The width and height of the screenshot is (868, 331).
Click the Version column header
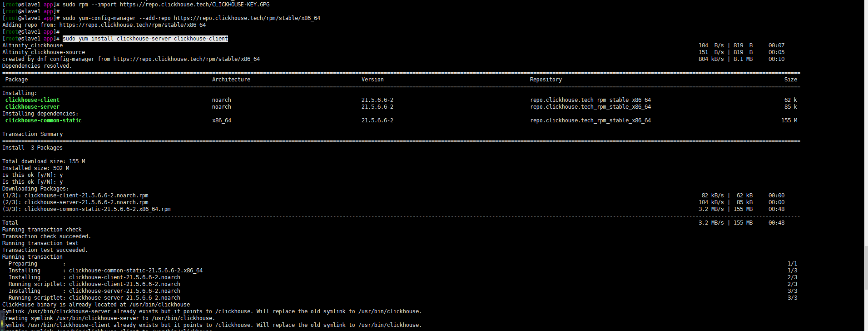(372, 80)
